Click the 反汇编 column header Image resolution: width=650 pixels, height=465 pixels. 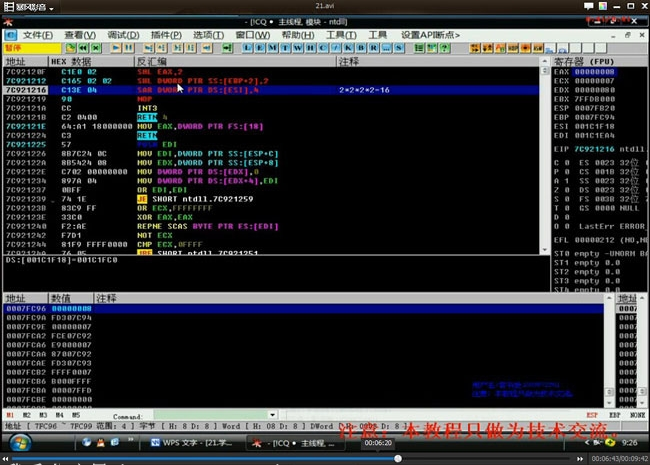[x=235, y=61]
